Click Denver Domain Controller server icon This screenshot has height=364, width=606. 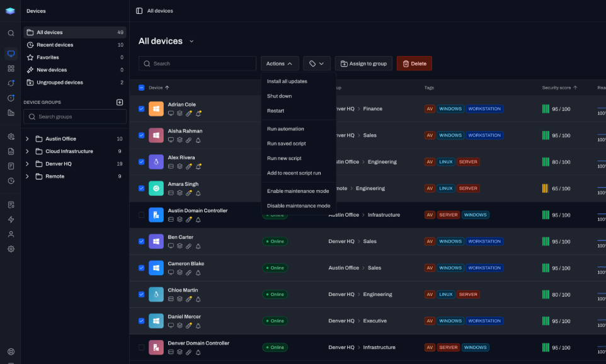156,348
